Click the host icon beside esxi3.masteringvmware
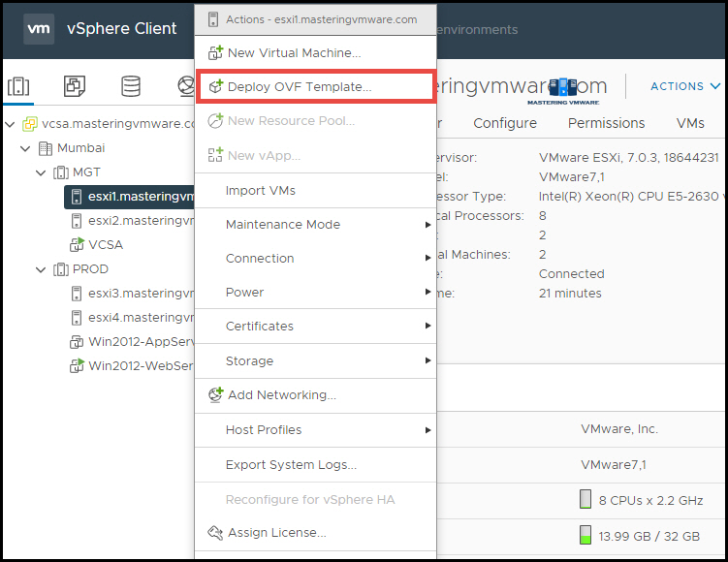 pyautogui.click(x=77, y=294)
